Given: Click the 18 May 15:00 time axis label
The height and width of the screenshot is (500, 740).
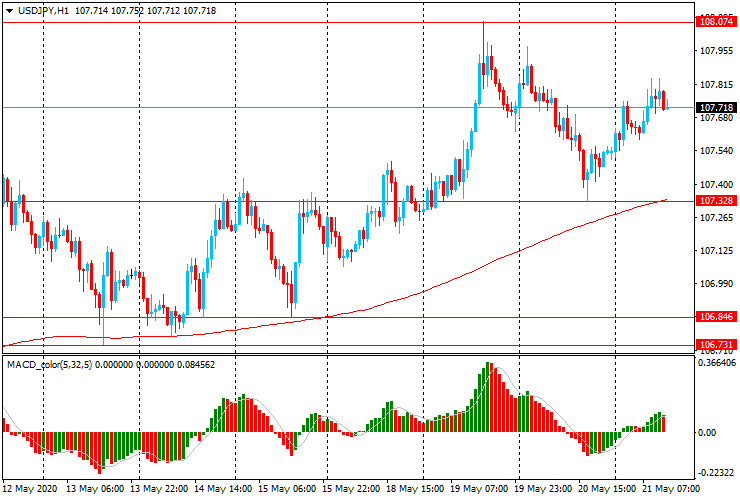Looking at the screenshot, I should [x=415, y=488].
